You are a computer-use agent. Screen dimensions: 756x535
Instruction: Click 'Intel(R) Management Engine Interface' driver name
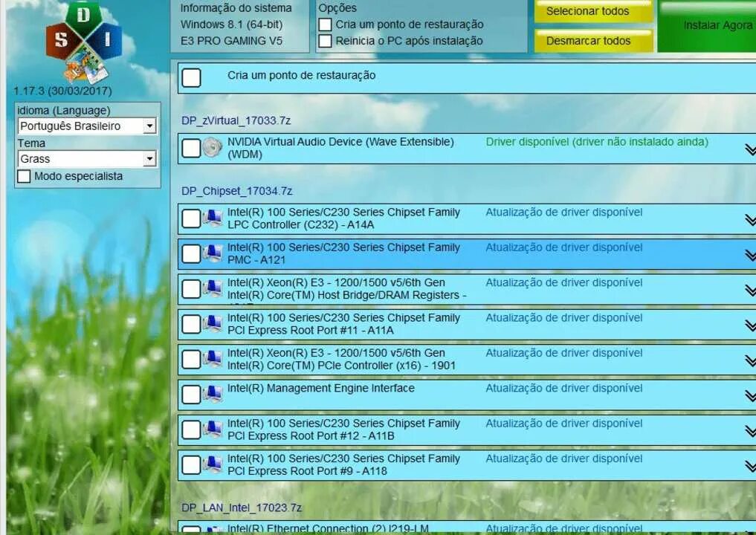[x=321, y=388]
